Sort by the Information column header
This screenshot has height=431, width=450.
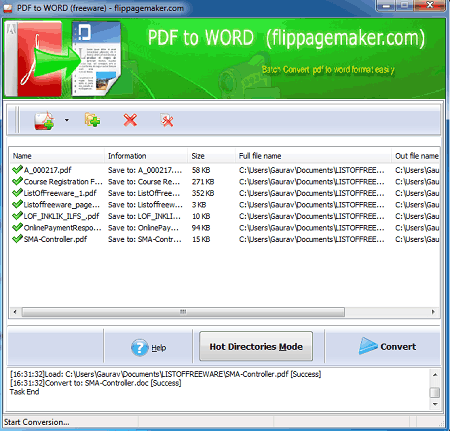(x=146, y=156)
